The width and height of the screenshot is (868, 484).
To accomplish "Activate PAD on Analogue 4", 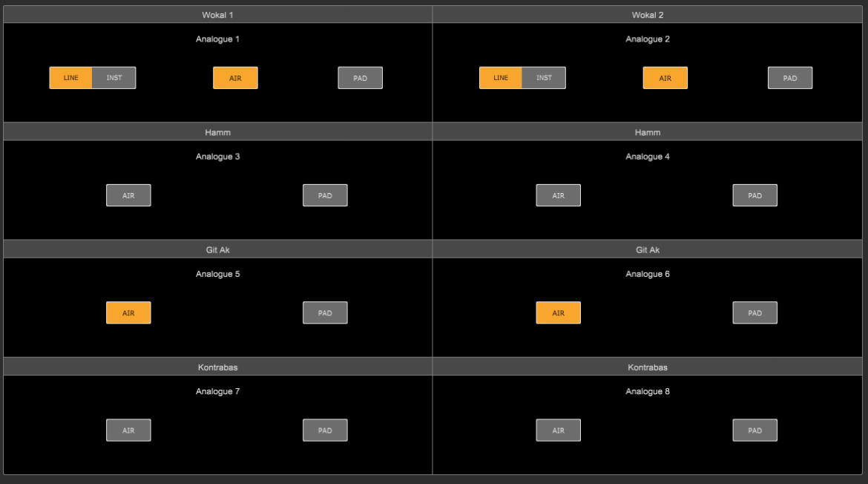I will click(x=755, y=195).
